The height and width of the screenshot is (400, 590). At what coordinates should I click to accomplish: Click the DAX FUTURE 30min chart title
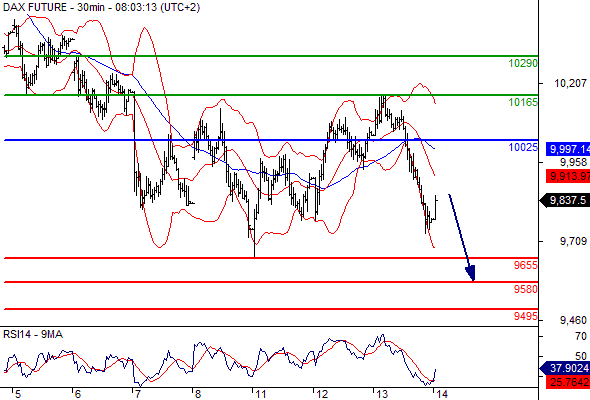pos(102,7)
